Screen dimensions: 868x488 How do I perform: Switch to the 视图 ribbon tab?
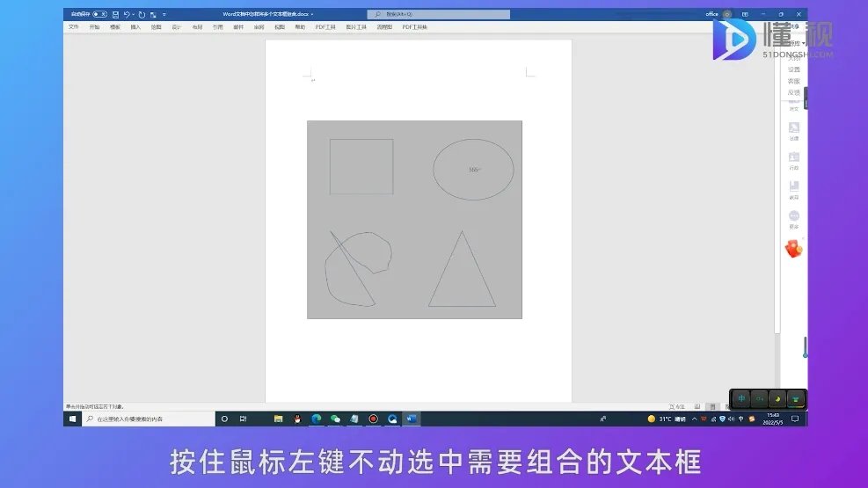pos(280,26)
